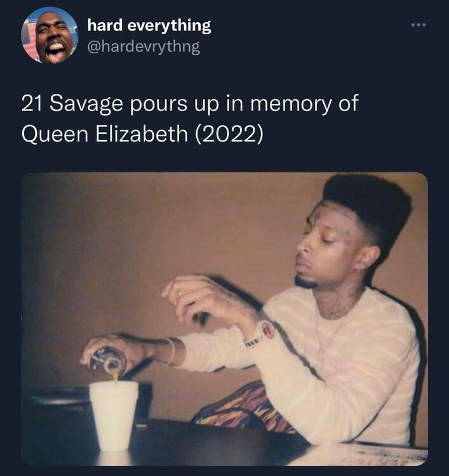Click the '(2022)' text in tweet
The width and height of the screenshot is (449, 476).
click(228, 133)
